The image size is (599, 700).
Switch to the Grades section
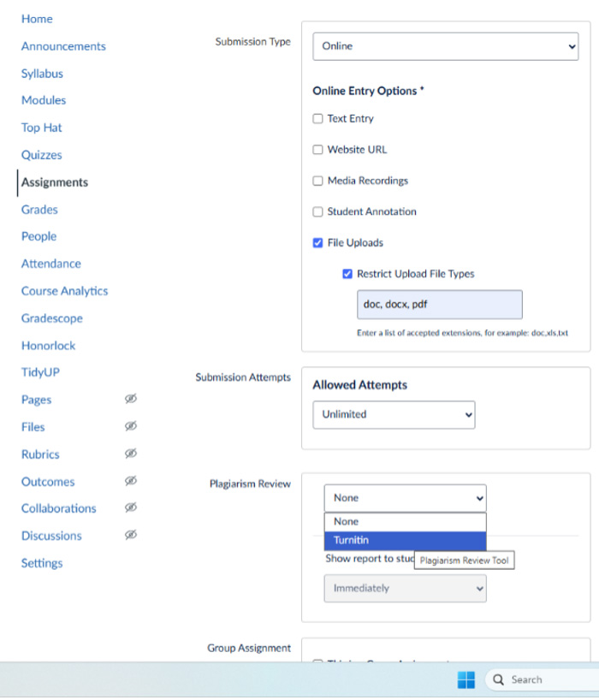coord(39,210)
